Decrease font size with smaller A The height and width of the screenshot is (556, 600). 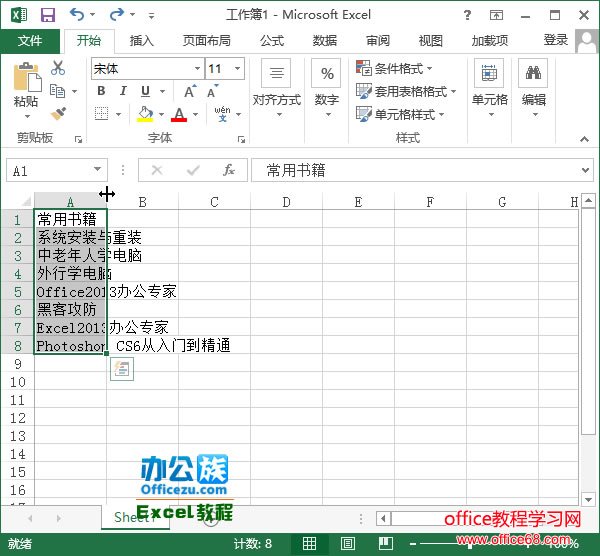(x=212, y=91)
